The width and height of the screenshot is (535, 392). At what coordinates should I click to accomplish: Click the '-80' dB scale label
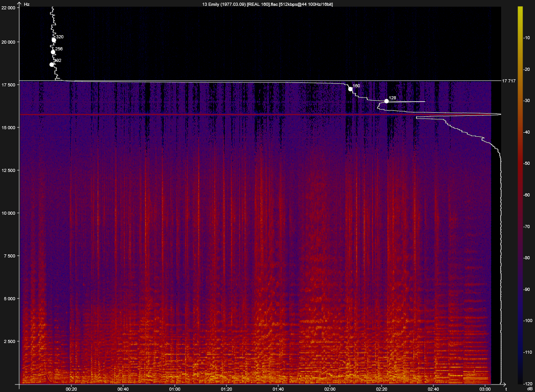526,258
